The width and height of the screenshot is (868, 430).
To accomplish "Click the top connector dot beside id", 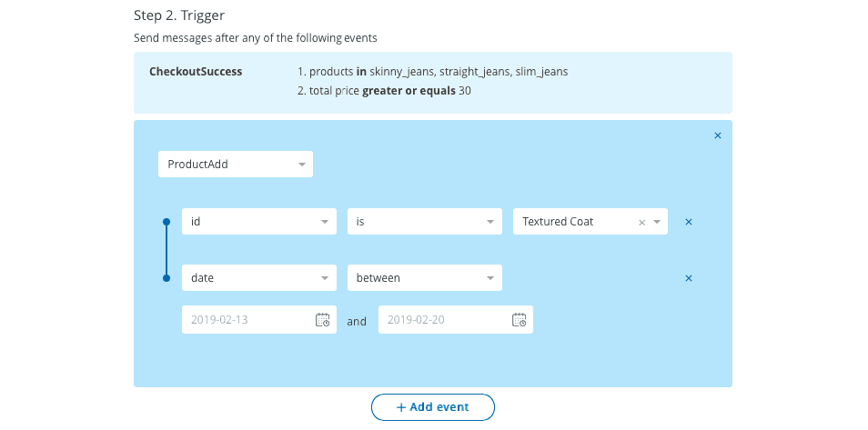I will click(x=166, y=222).
